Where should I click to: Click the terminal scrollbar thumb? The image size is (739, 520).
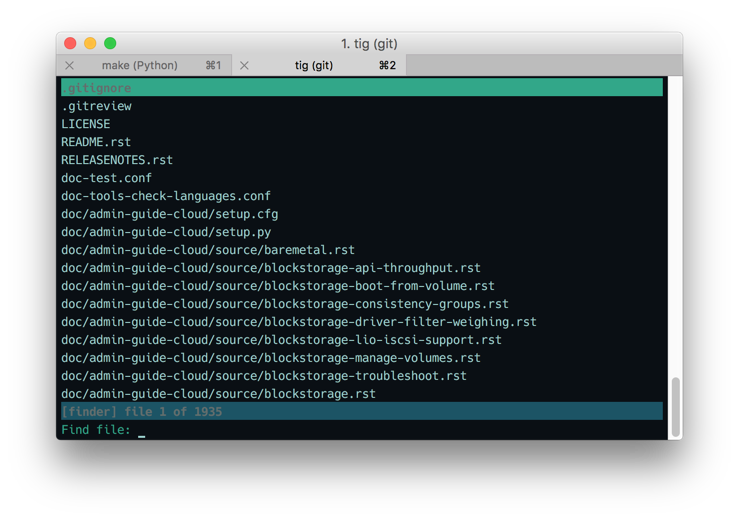[x=675, y=407]
